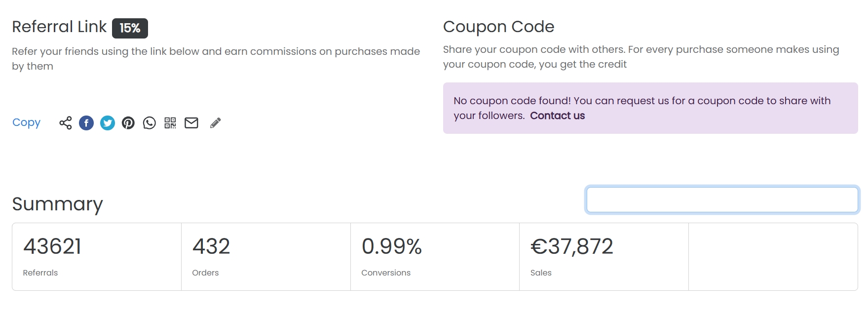Screen dimensions: 868x315
Task: Select the 432 Orders summary card
Action: click(x=266, y=257)
